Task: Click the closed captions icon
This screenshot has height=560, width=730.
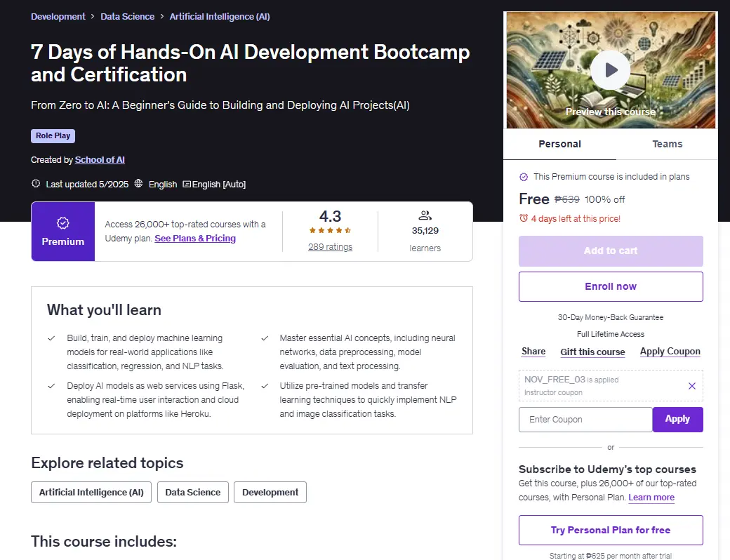Action: (187, 184)
